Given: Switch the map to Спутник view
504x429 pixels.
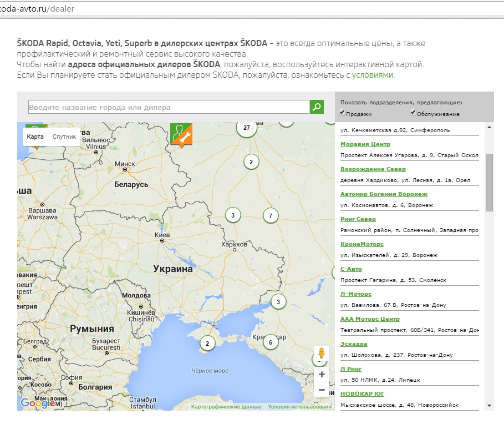Looking at the screenshot, I should point(64,137).
